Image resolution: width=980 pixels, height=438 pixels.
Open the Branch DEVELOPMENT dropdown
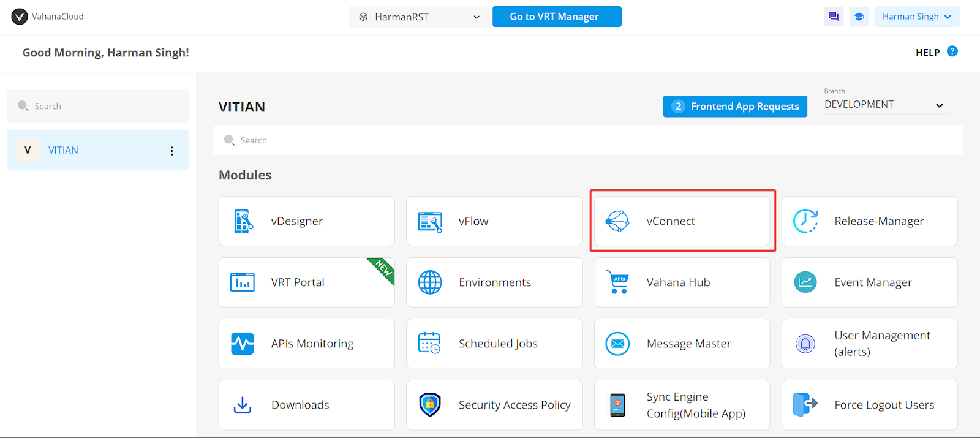coord(886,105)
